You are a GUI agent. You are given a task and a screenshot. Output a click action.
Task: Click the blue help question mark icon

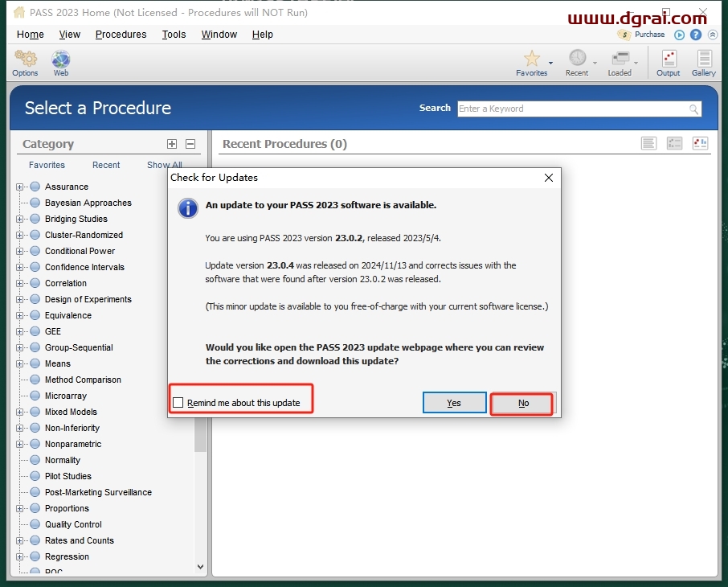pyautogui.click(x=696, y=35)
